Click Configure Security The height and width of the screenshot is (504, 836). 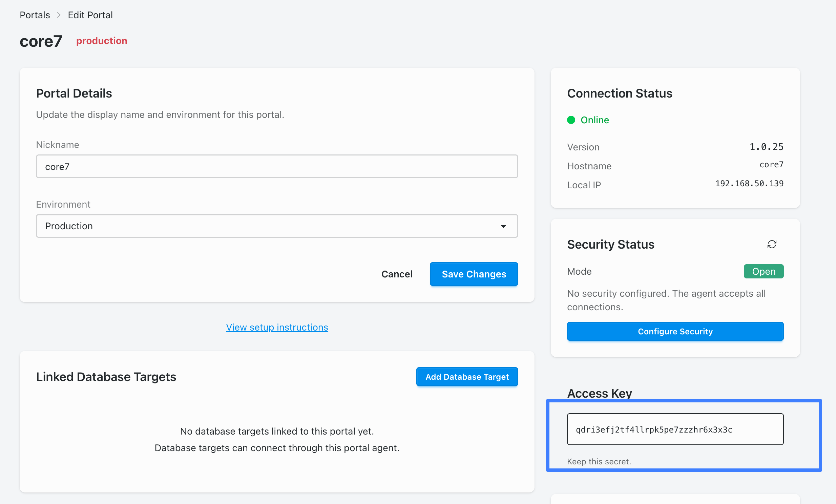(675, 331)
